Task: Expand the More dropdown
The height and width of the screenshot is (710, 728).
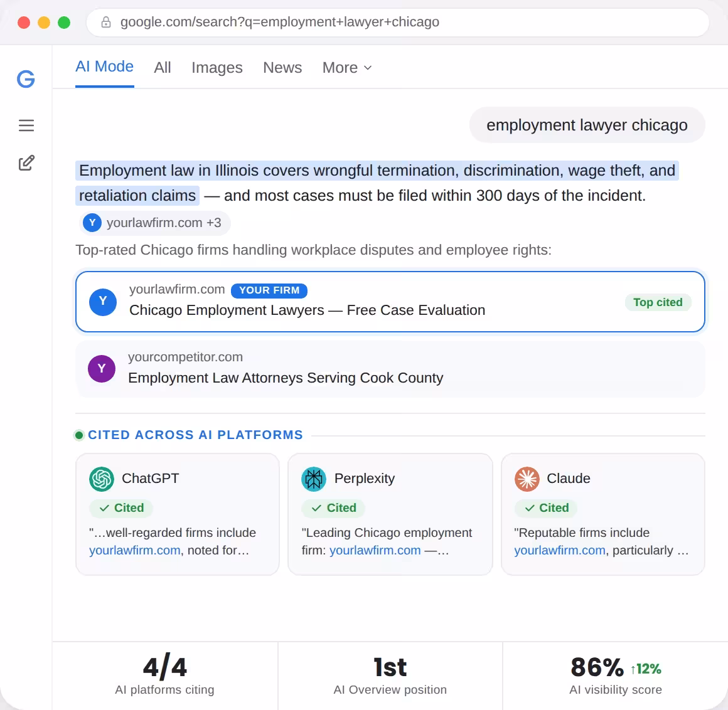Action: [x=347, y=68]
